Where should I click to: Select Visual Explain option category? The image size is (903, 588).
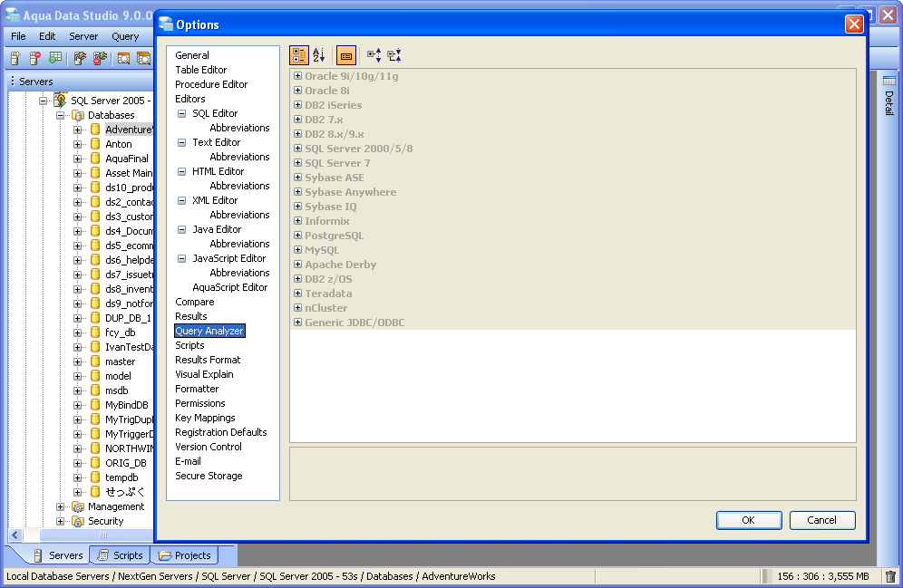(x=204, y=374)
